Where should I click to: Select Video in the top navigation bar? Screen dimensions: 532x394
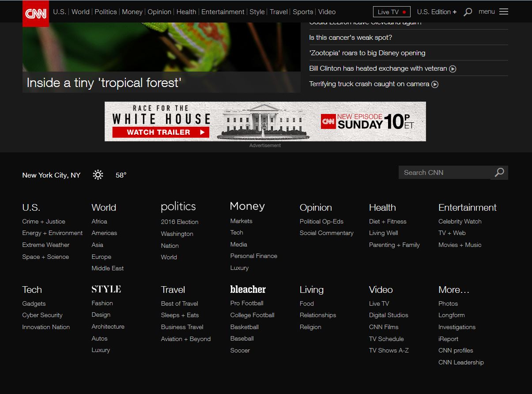(327, 12)
